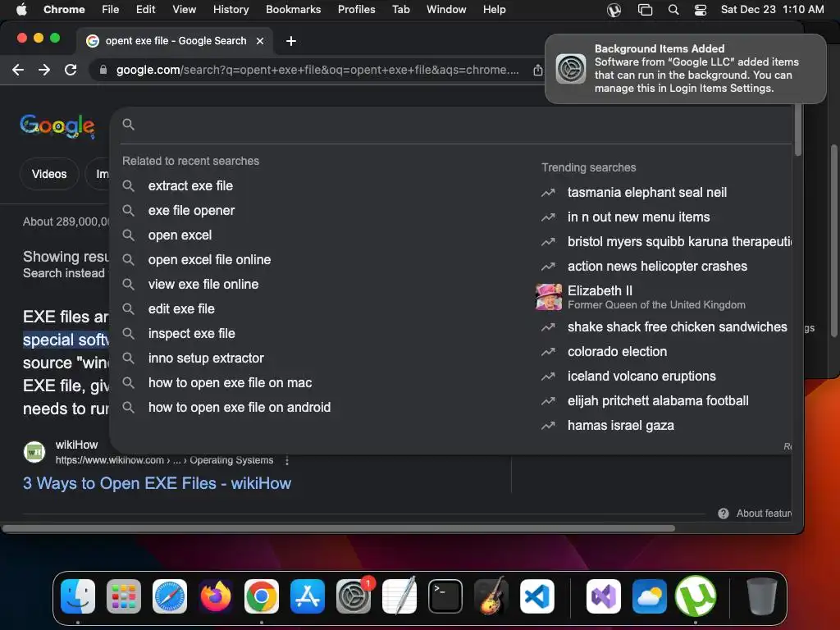This screenshot has width=840, height=630.
Task: Close the 'opent exe file' tab
Action: [x=260, y=41]
